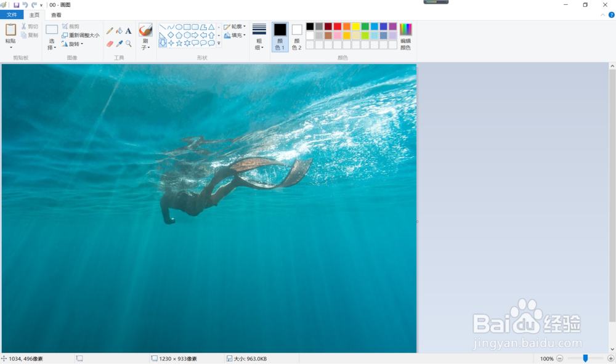Click the Undo arrow in quick access toolbar
This screenshot has height=364, width=616.
point(25,5)
